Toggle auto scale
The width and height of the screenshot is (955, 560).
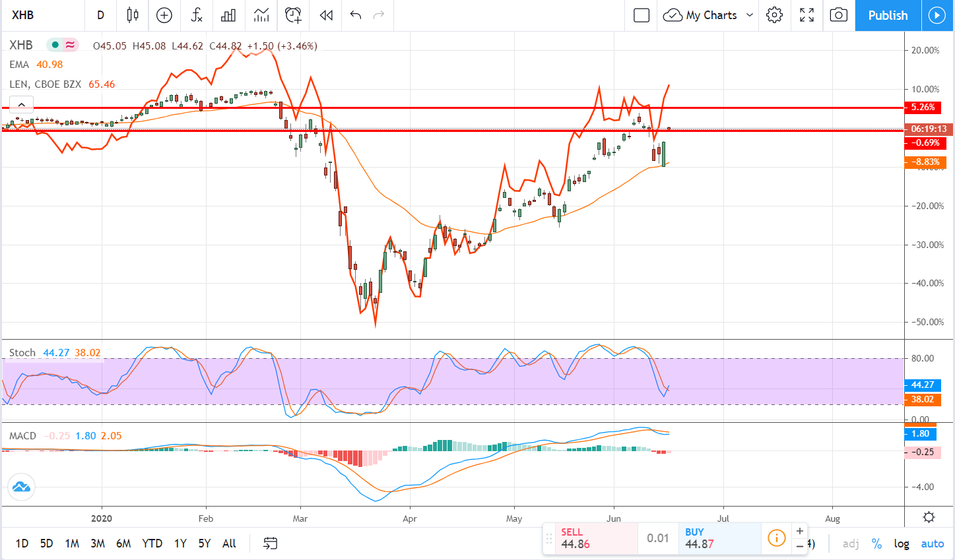click(933, 544)
